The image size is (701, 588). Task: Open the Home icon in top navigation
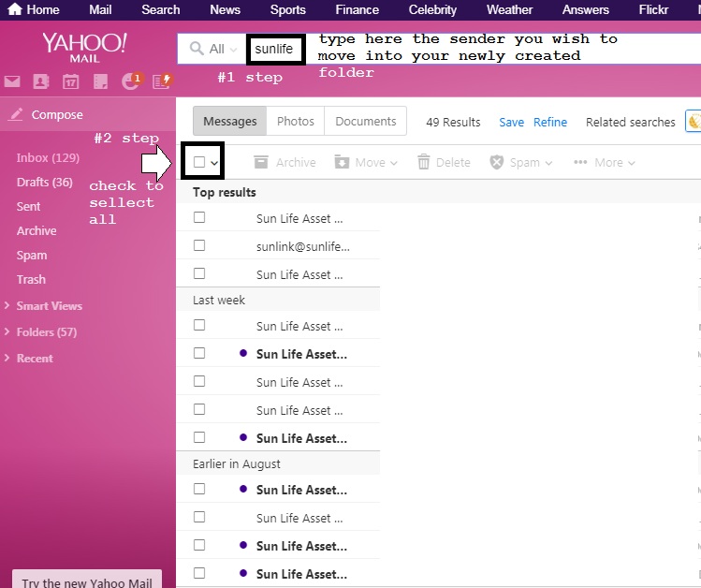coord(15,9)
